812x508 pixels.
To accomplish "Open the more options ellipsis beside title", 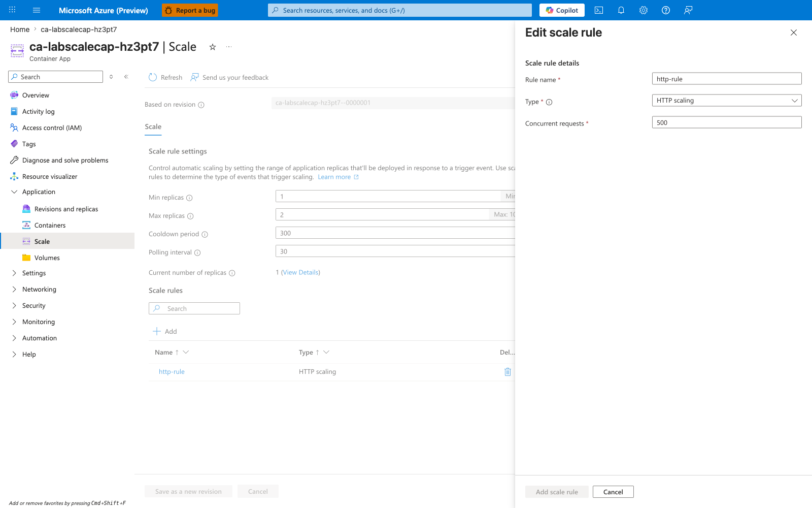I will [229, 47].
